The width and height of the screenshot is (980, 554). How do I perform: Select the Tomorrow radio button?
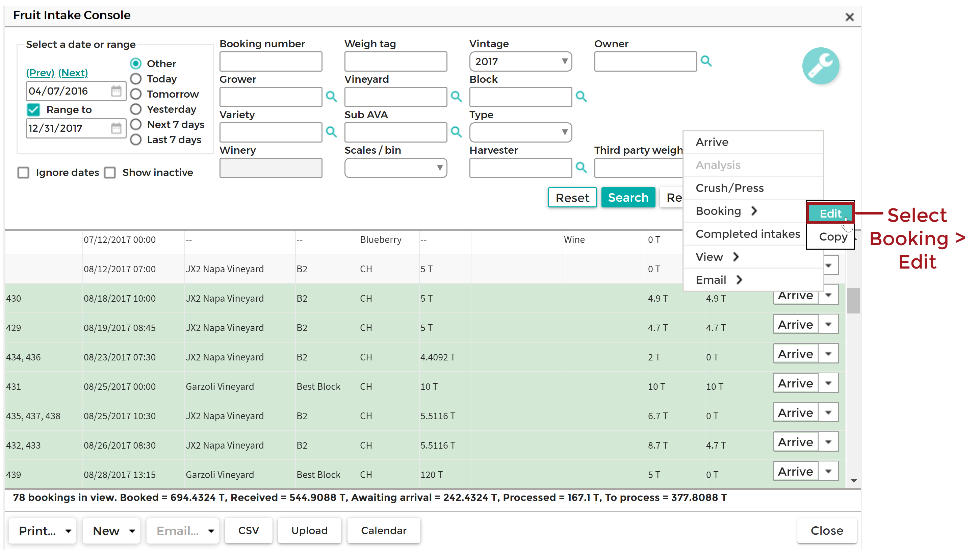click(x=136, y=94)
